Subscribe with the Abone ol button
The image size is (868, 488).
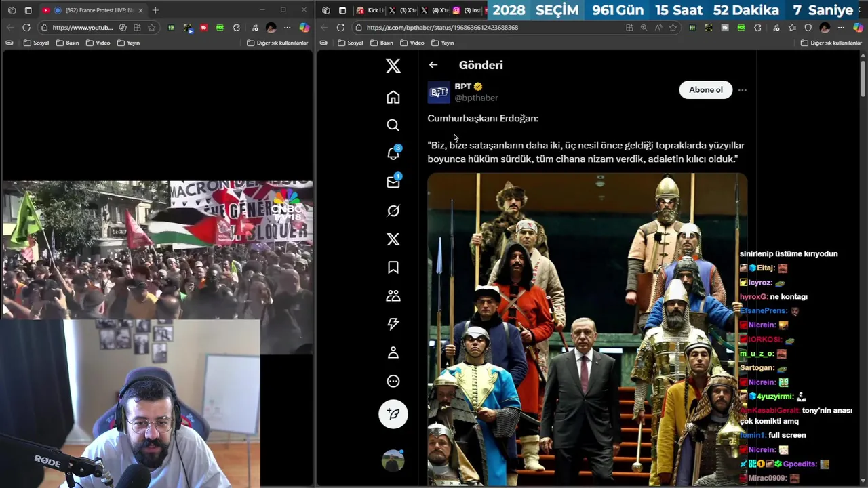click(706, 89)
